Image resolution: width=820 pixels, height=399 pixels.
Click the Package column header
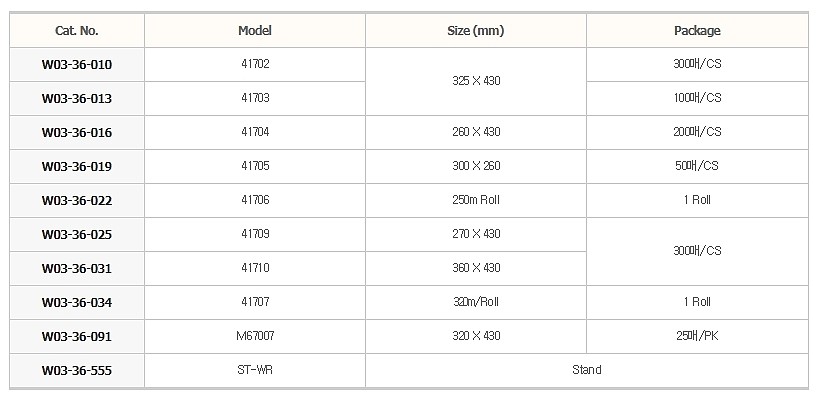coord(697,30)
